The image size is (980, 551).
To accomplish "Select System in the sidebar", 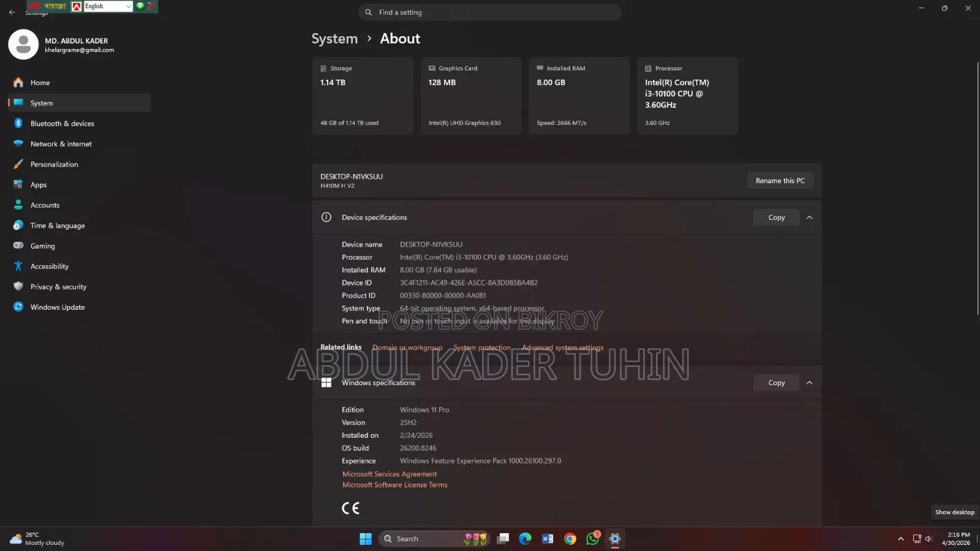I will [x=80, y=103].
